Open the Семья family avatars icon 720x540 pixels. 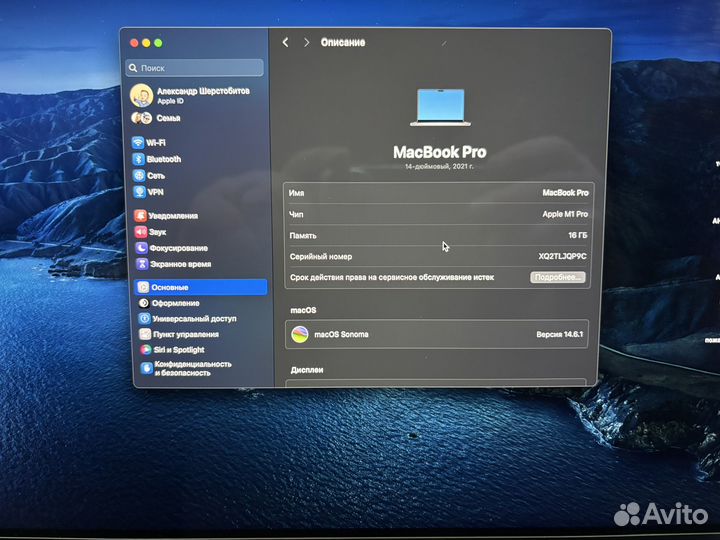(141, 118)
